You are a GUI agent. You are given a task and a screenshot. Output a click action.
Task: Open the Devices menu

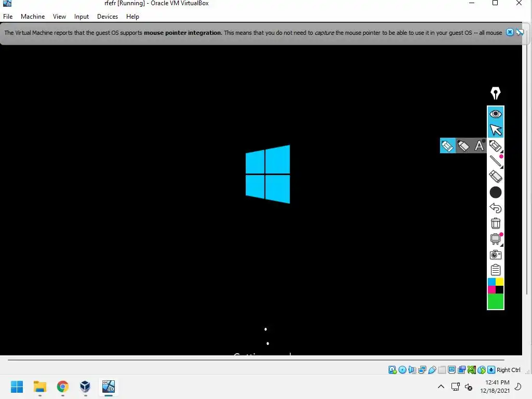coord(108,17)
